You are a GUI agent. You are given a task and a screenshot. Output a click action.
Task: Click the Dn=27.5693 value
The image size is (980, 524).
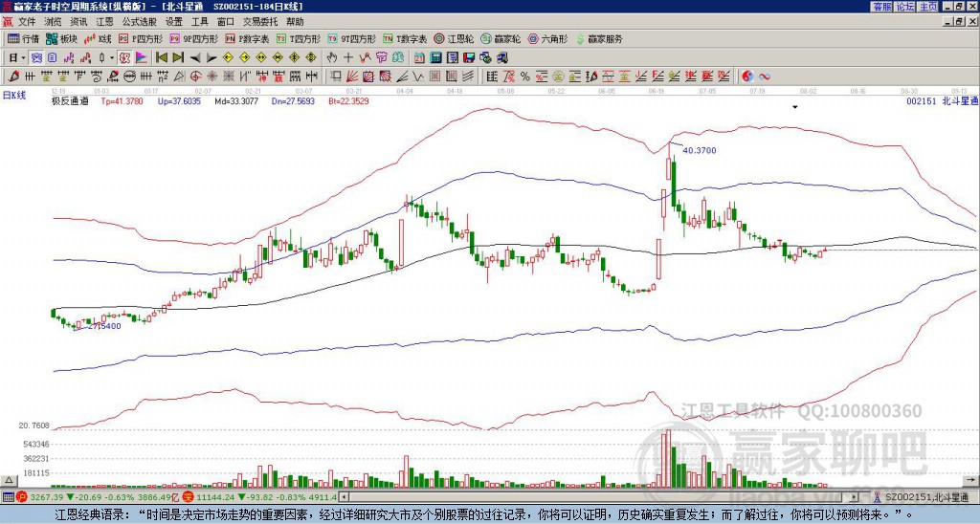point(293,101)
